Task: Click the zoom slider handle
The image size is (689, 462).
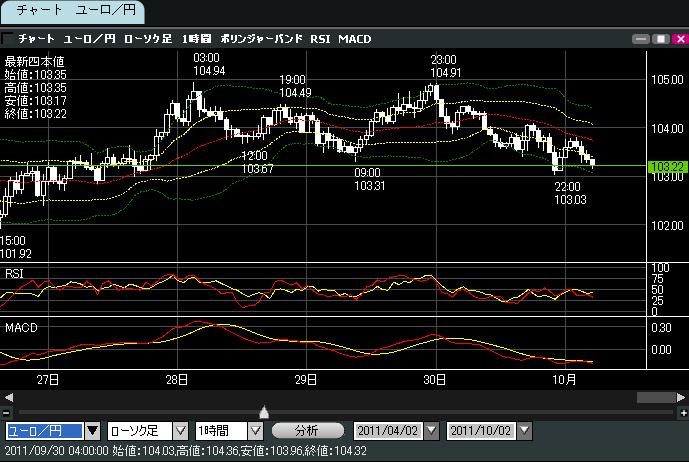Action: [x=264, y=411]
